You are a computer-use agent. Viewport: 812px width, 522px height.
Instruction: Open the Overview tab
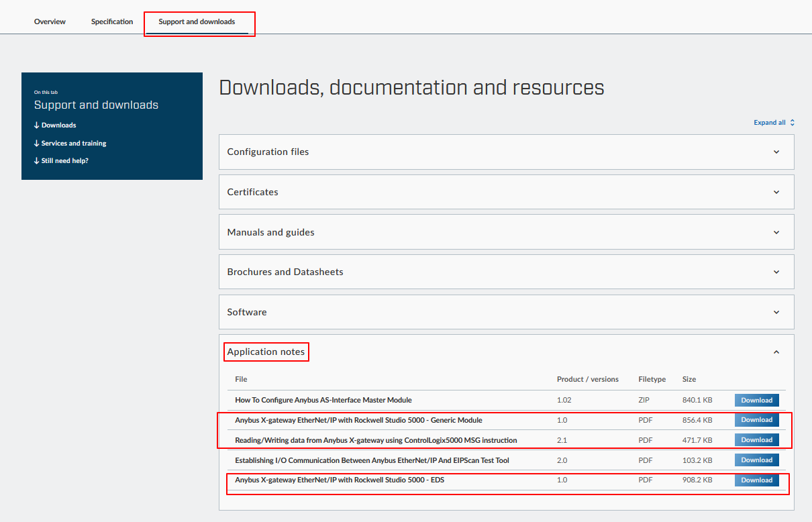(50, 21)
